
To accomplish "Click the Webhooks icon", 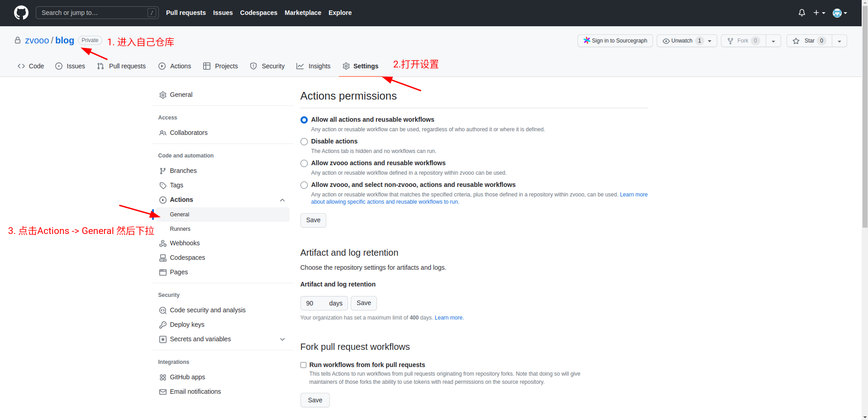I will 163,243.
